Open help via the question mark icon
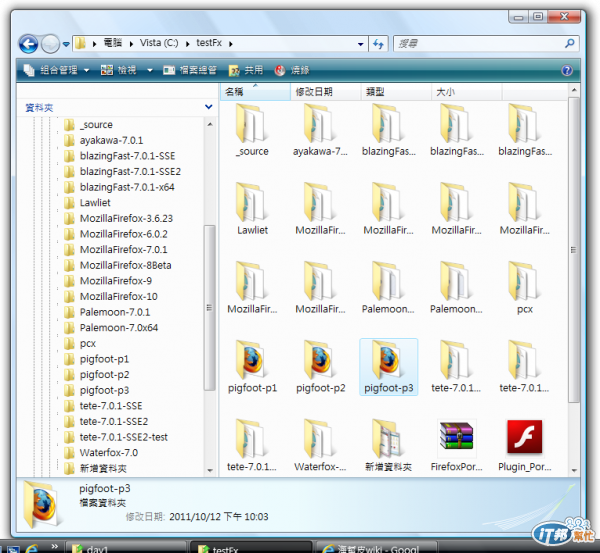 click(x=567, y=70)
